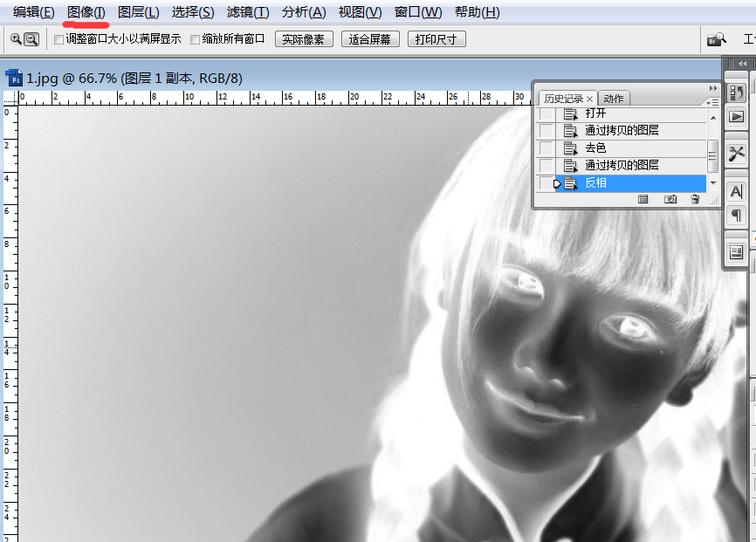Screen dimensions: 756x542
Task: Create new document from current history state
Action: [643, 199]
